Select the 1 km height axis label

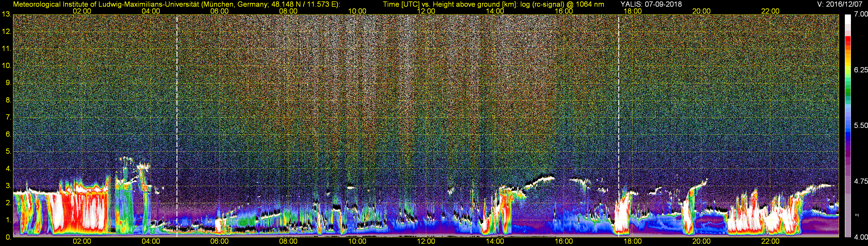[8, 221]
